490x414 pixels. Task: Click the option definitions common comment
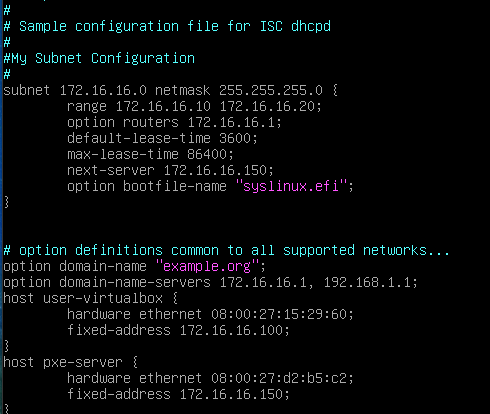[x=226, y=250]
